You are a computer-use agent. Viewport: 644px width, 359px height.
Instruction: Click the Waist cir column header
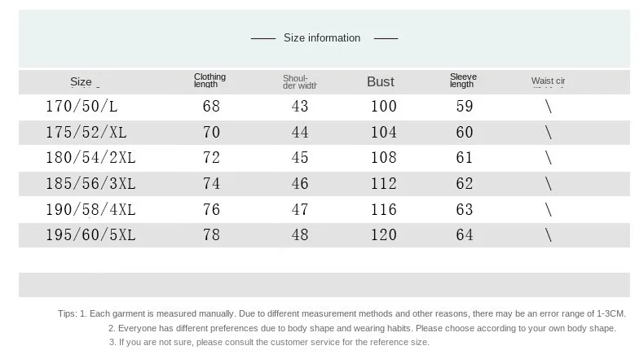coord(548,81)
